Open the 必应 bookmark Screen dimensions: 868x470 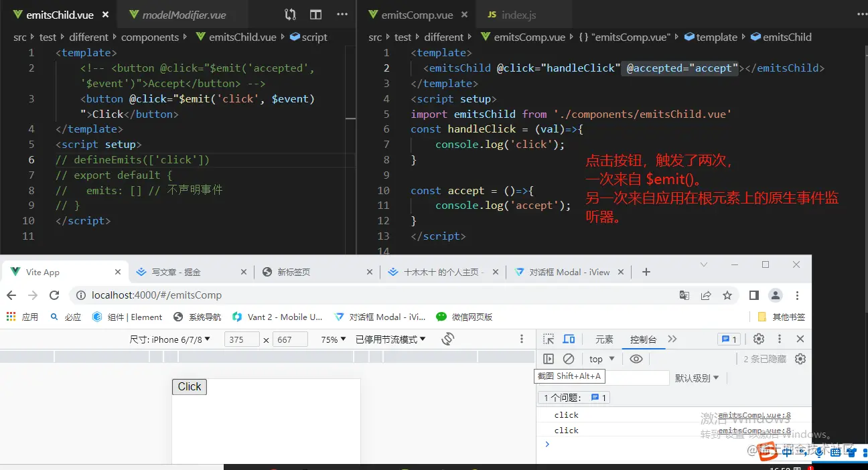[66, 317]
